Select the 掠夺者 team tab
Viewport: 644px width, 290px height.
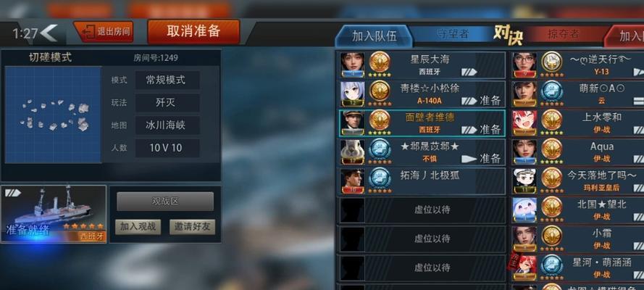coord(563,33)
